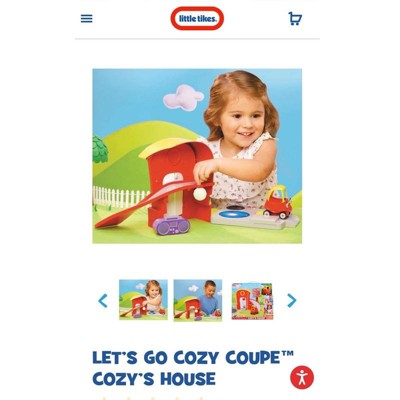Screen dimensions: 400x400
Task: Open the accessibility options widget
Action: point(302,378)
